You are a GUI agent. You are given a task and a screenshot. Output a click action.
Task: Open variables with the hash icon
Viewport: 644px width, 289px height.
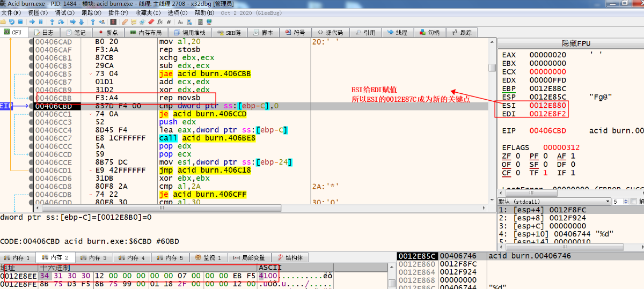[x=169, y=22]
